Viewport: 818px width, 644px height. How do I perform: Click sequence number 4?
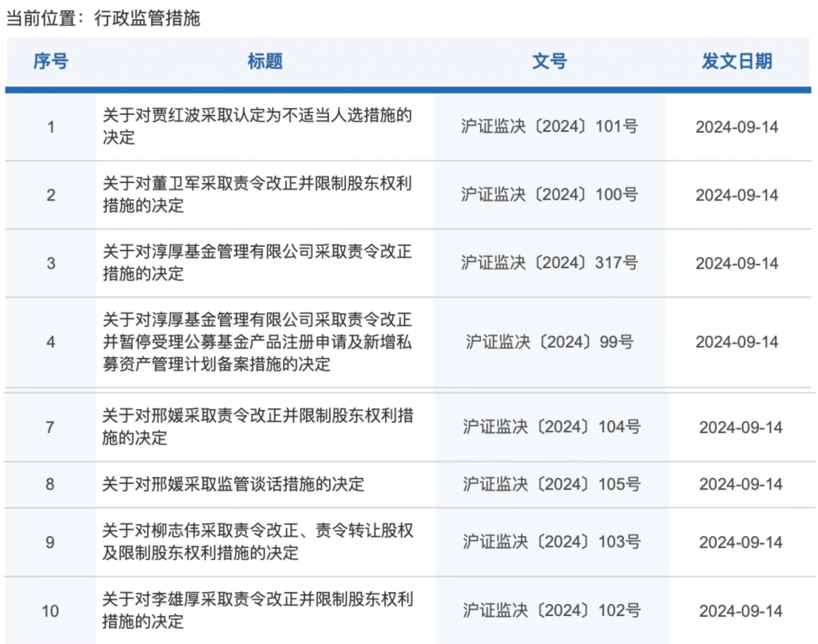coord(50,342)
